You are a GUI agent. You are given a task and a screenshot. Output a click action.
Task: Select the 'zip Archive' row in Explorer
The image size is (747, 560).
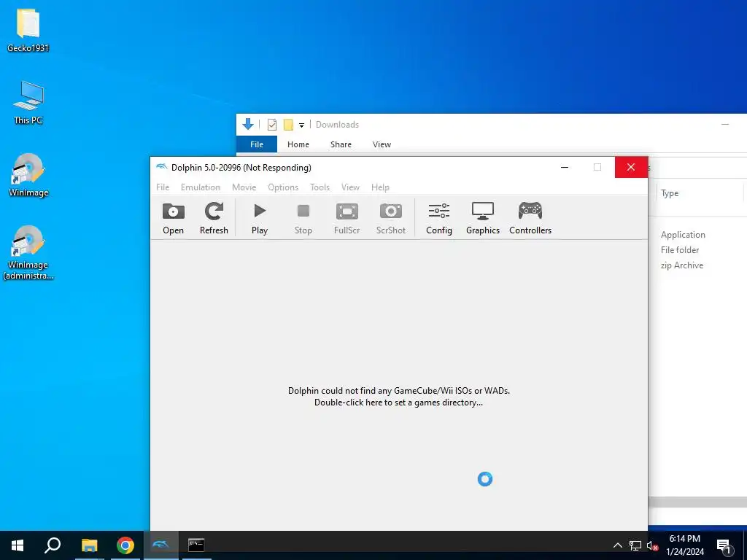pos(682,265)
